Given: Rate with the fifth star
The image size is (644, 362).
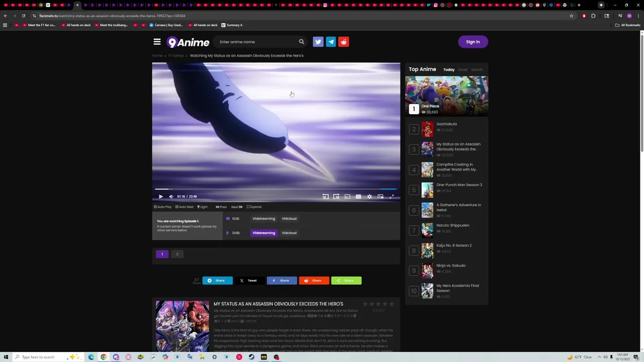Looking at the screenshot, I should 391,304.
